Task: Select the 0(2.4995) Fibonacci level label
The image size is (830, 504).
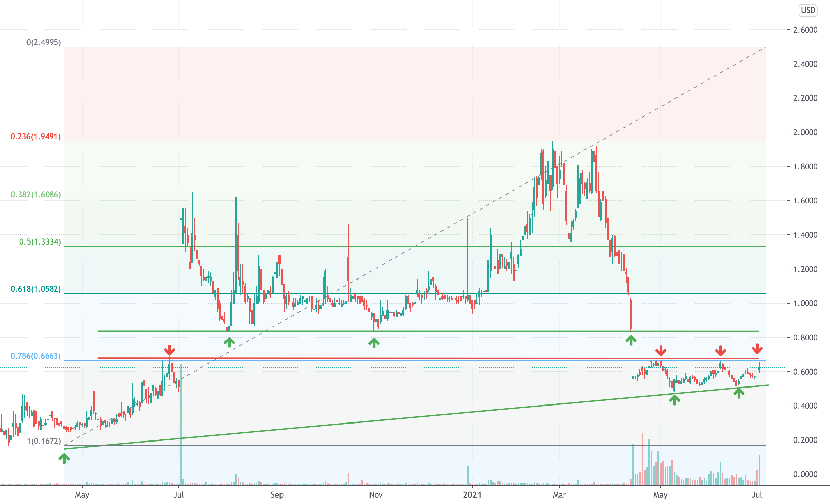Action: [44, 42]
